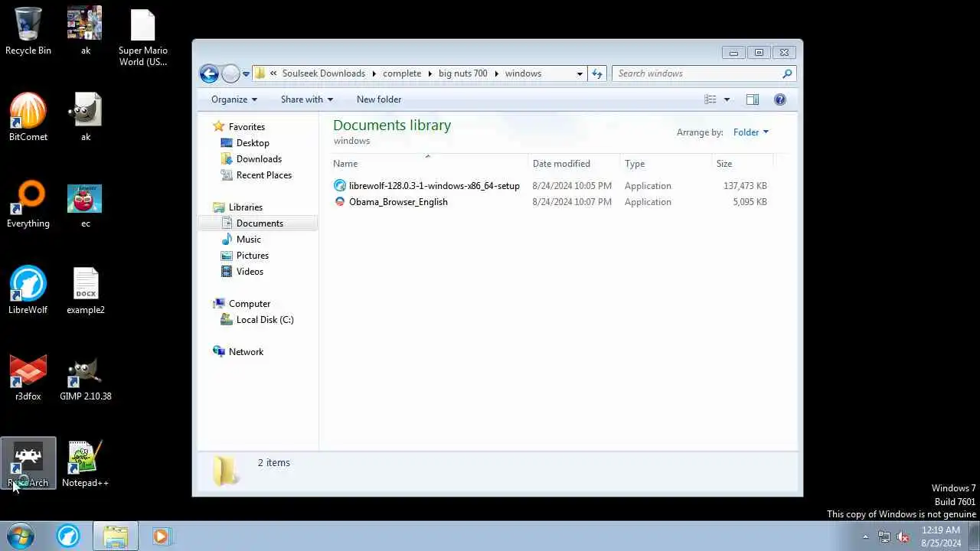Open the Windows Start orb
The width and height of the screenshot is (980, 551).
click(x=21, y=536)
